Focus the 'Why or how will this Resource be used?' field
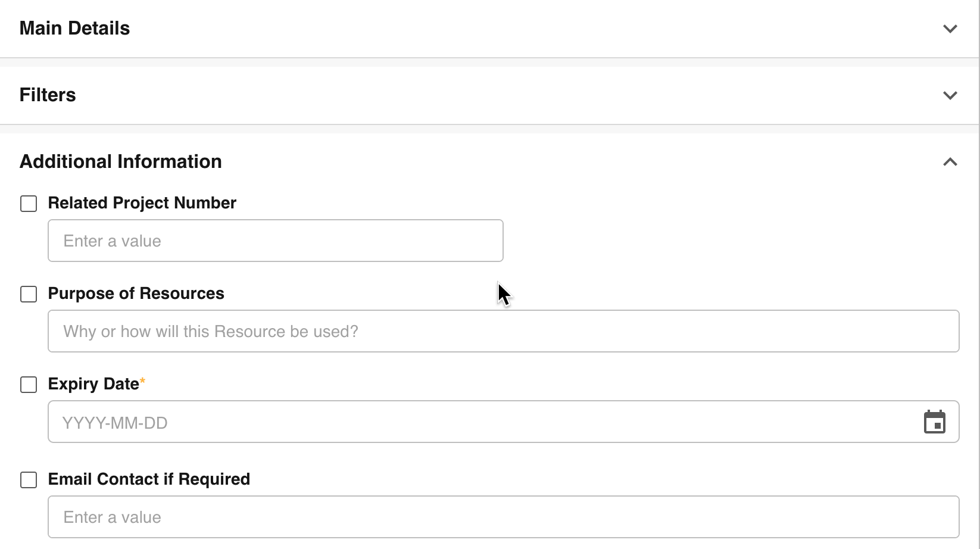Screen dimensions: 980x549 tap(503, 331)
